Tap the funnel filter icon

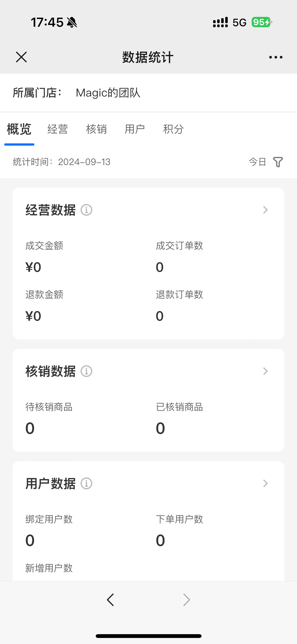pos(278,162)
